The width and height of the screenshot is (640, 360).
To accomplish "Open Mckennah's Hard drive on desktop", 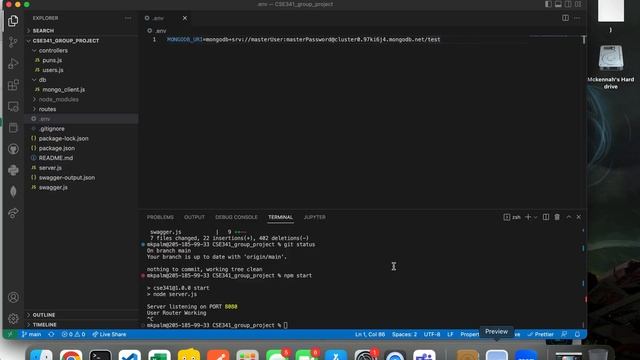I will coord(611,67).
